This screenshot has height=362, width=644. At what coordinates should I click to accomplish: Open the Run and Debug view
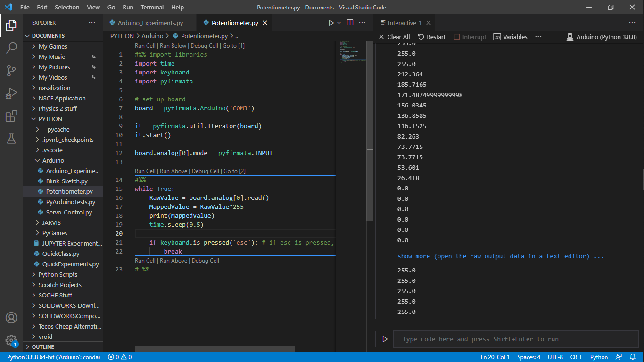[11, 93]
